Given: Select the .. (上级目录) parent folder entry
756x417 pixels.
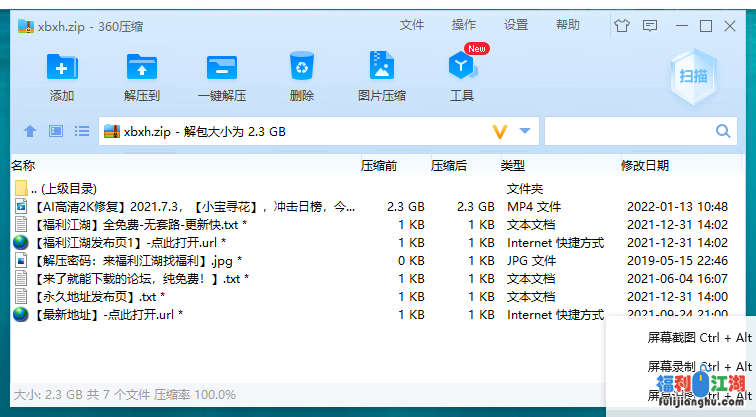Looking at the screenshot, I should [x=63, y=188].
